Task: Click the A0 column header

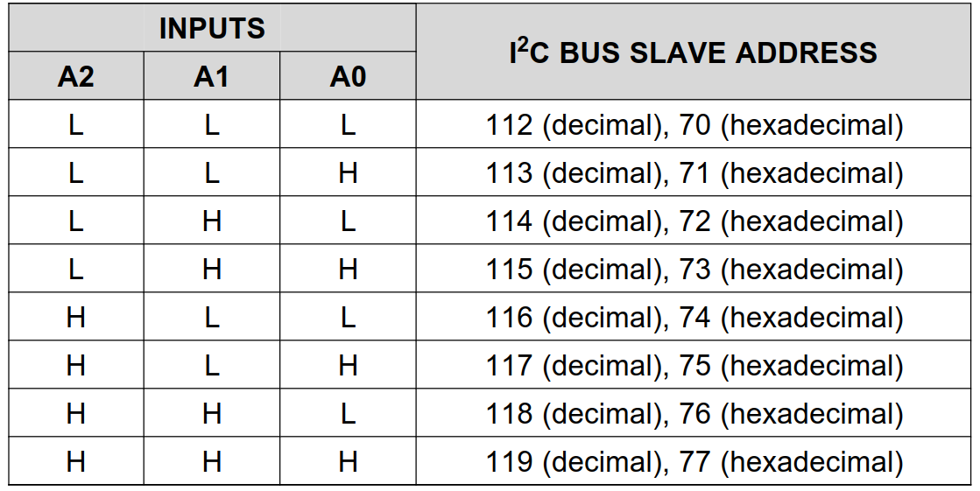Action: click(x=348, y=77)
